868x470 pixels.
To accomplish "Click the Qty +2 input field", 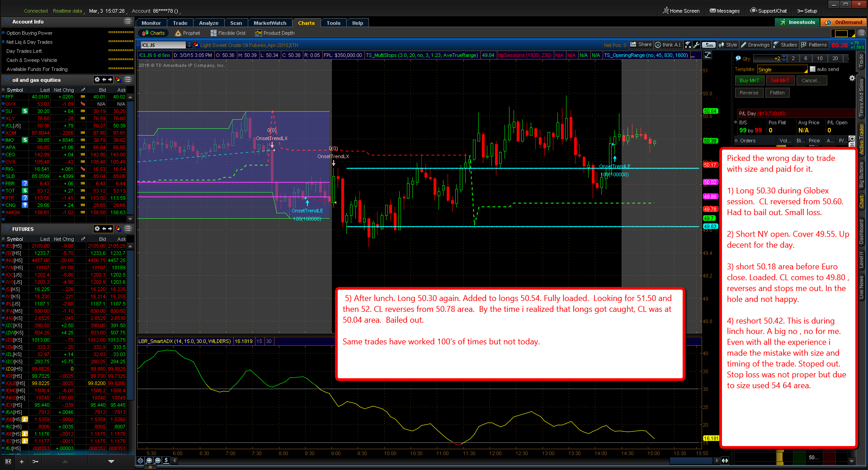I will (767, 58).
